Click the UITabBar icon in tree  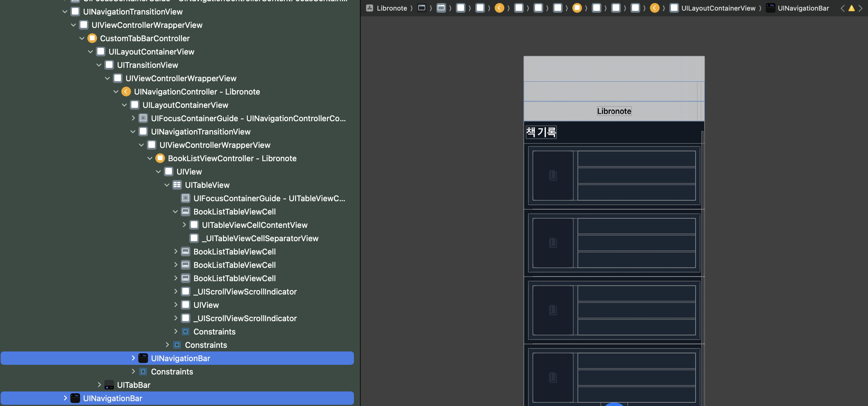tap(109, 385)
